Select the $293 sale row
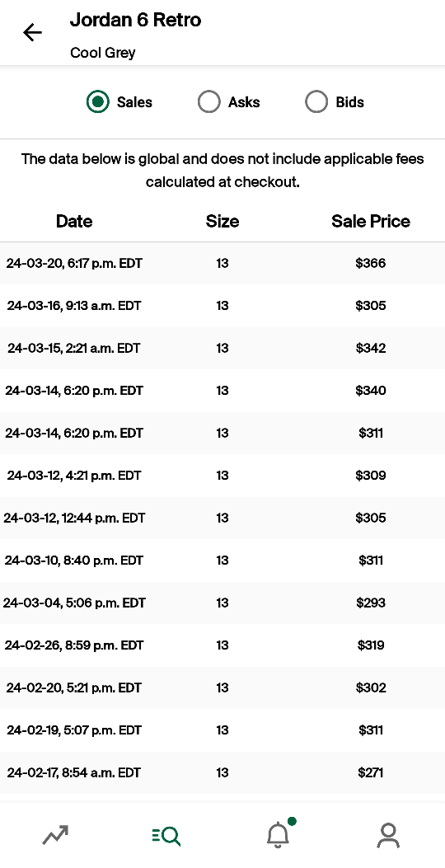445x868 pixels. click(x=222, y=603)
